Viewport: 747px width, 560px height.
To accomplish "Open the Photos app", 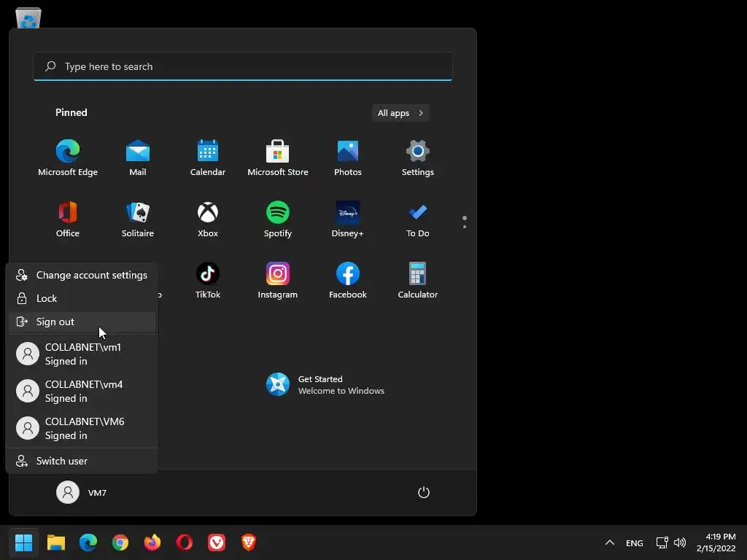I will 348,157.
